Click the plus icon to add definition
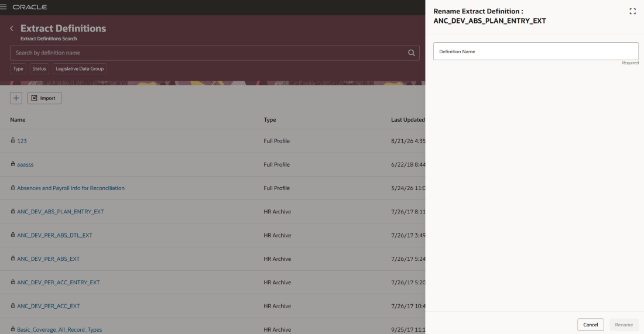Viewport: 644px width, 334px height. (16, 98)
